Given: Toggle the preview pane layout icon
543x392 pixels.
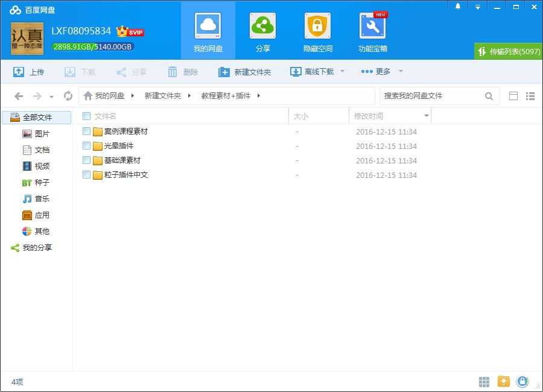Looking at the screenshot, I should coord(513,96).
